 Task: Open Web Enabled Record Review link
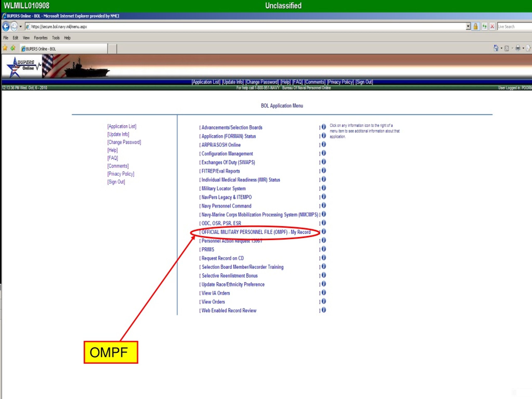(x=229, y=310)
